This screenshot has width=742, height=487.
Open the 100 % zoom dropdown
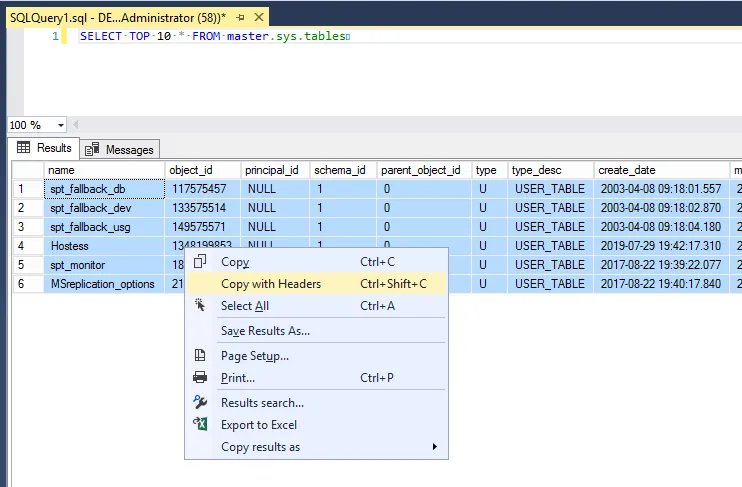60,125
